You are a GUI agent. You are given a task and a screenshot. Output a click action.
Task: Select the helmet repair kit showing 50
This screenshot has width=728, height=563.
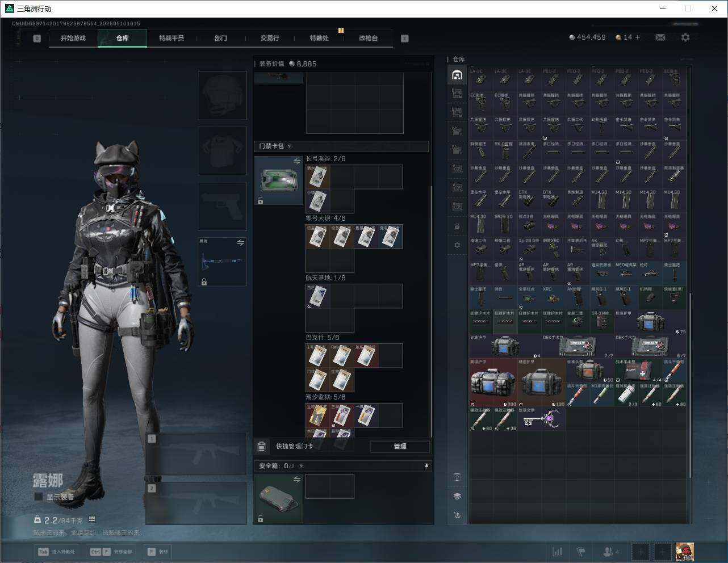[x=590, y=371]
